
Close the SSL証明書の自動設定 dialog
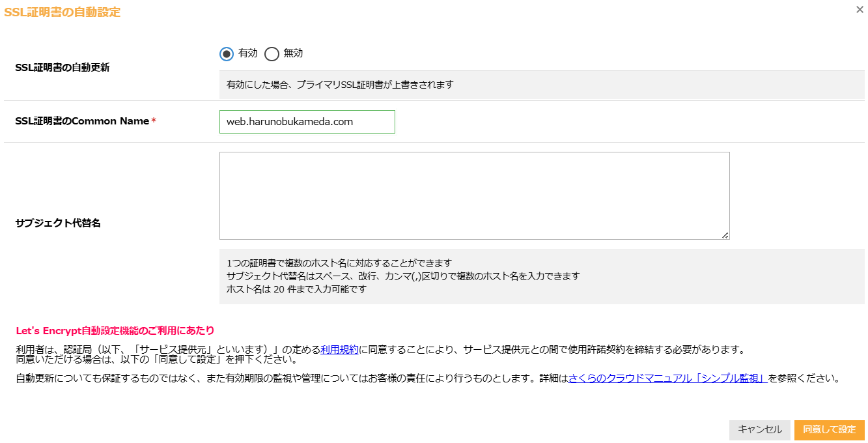tap(860, 10)
